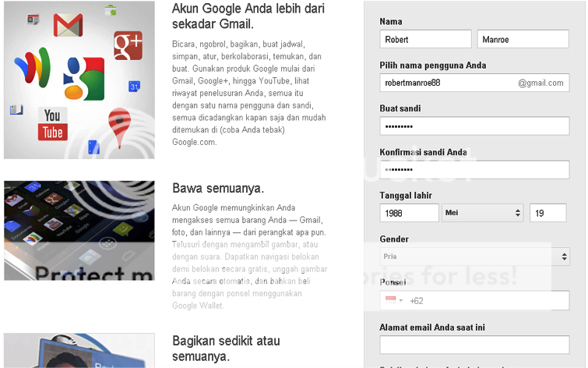Click the Google Wallet W icon
Image resolution: width=588 pixels, height=368 pixels.
[33, 67]
